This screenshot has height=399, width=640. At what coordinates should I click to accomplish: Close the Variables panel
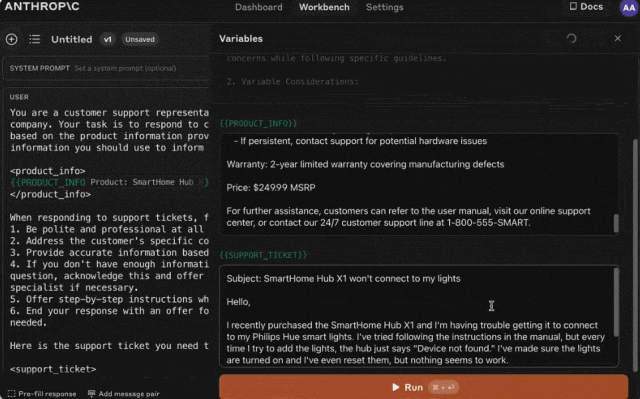click(x=618, y=38)
